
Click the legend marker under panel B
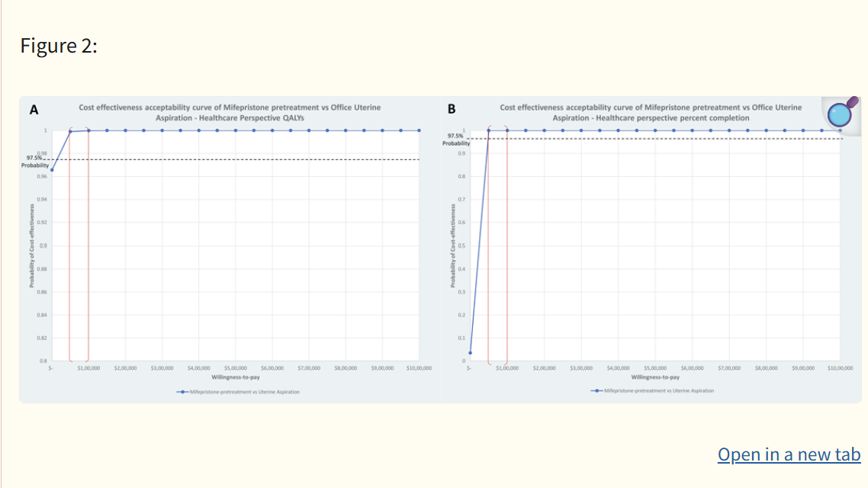[x=596, y=390]
